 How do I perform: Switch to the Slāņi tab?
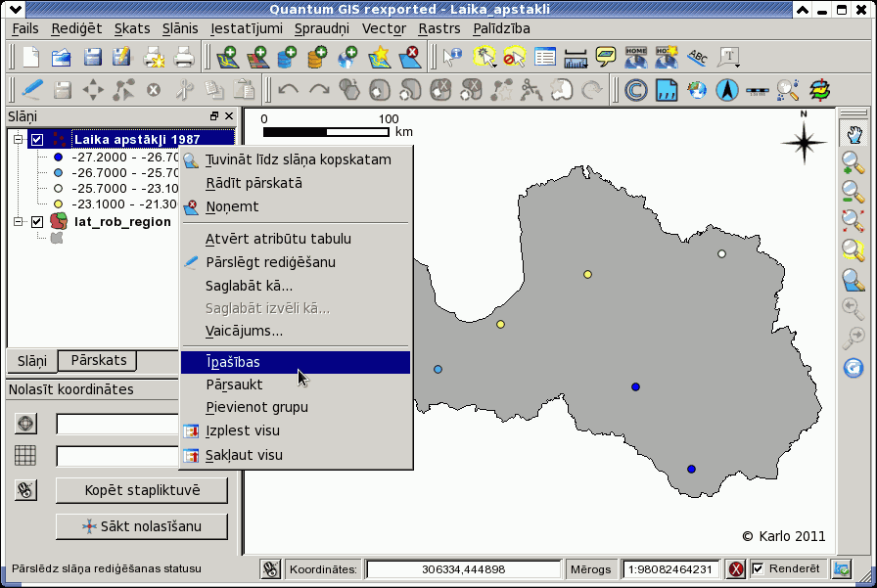(x=32, y=361)
